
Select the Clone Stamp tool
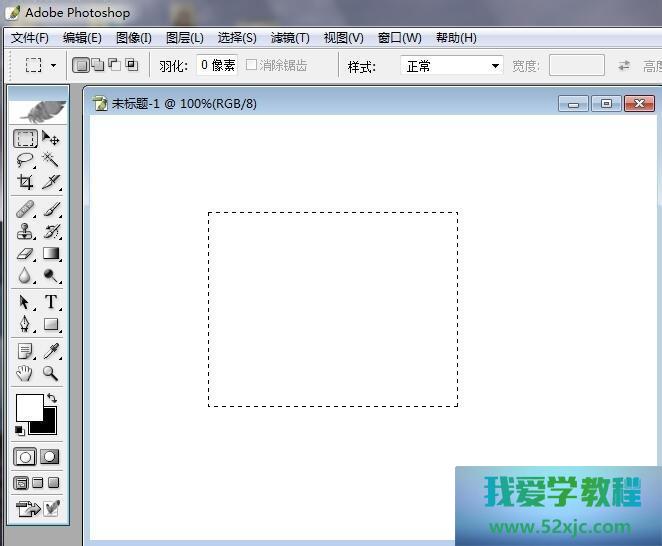click(25, 231)
